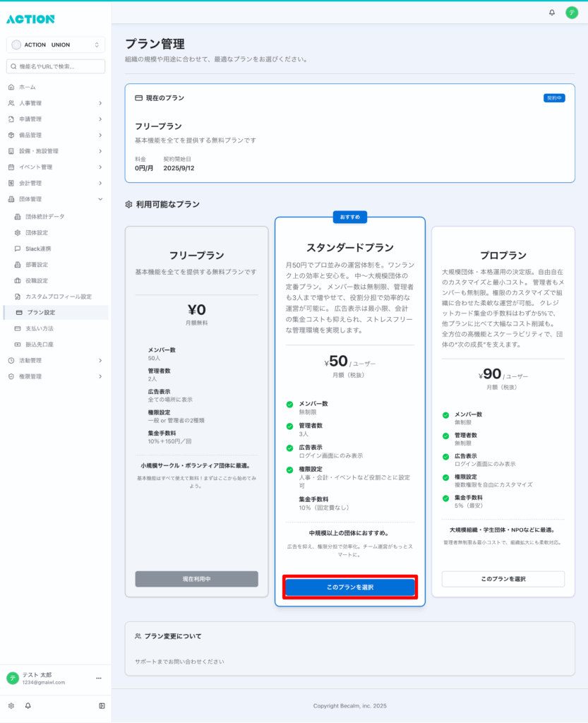Viewport: 588px width, 723px height.
Task: Open the three-dot menu beside テスト 太郎
Action: [x=99, y=679]
